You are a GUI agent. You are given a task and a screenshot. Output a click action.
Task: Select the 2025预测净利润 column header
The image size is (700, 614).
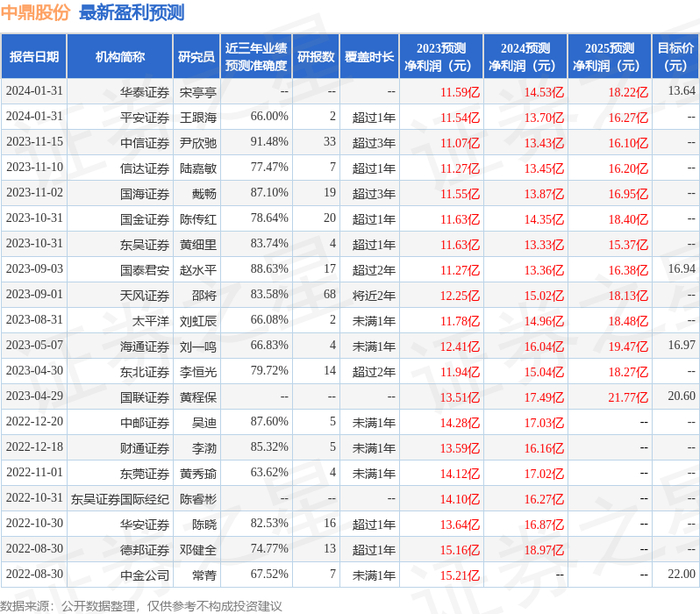(x=610, y=57)
